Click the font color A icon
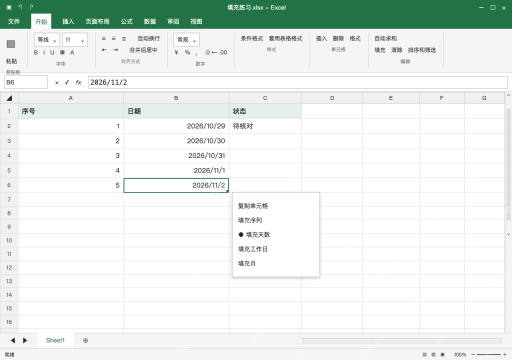 [x=72, y=52]
